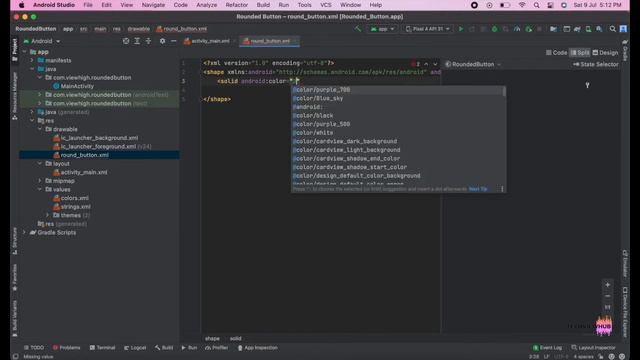Collapse the drawable folder
640x360 pixels.
click(x=40, y=129)
